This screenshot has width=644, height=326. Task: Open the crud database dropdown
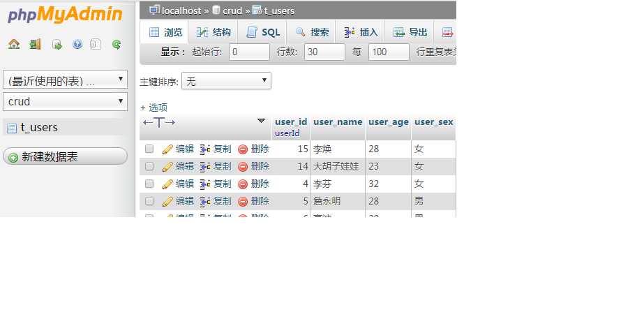(x=66, y=101)
